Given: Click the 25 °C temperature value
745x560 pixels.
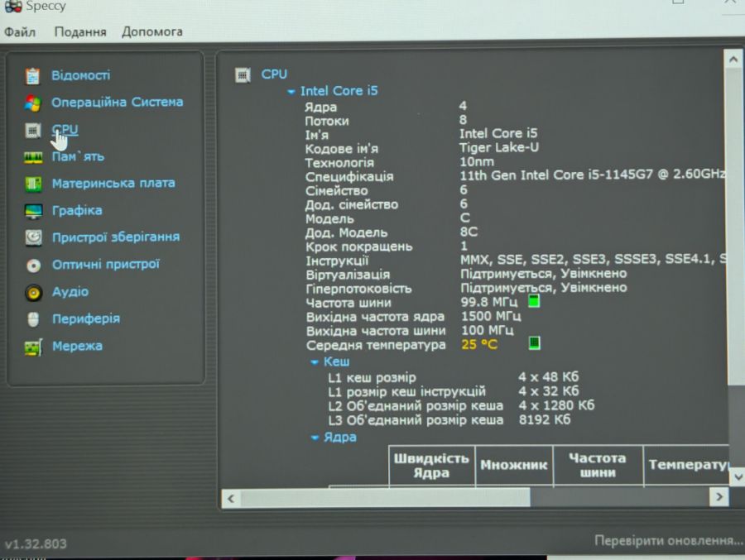Looking at the screenshot, I should tap(479, 344).
